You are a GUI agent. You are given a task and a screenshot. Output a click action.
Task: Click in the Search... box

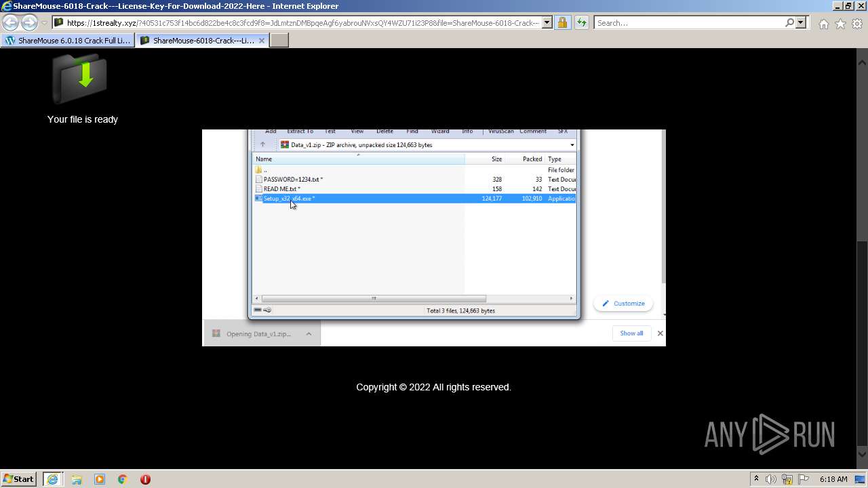[x=689, y=23]
